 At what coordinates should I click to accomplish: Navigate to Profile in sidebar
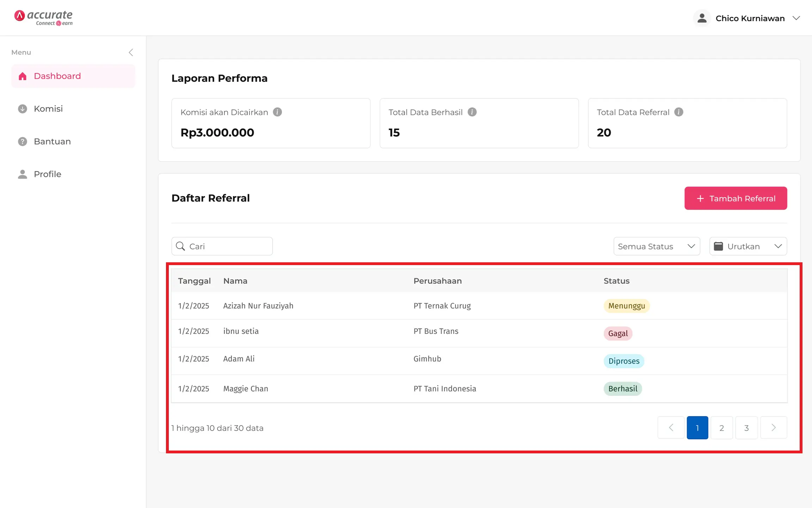click(x=47, y=174)
